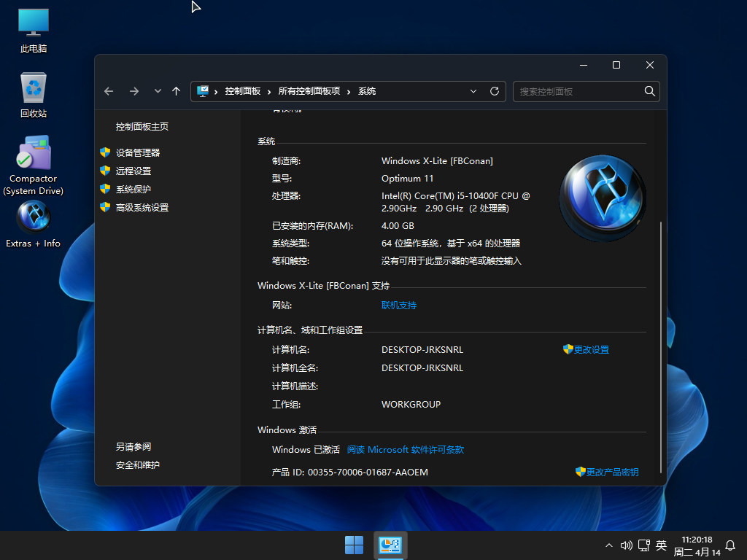Open 设备管理器 from the sidebar
The height and width of the screenshot is (560, 747).
click(x=139, y=152)
